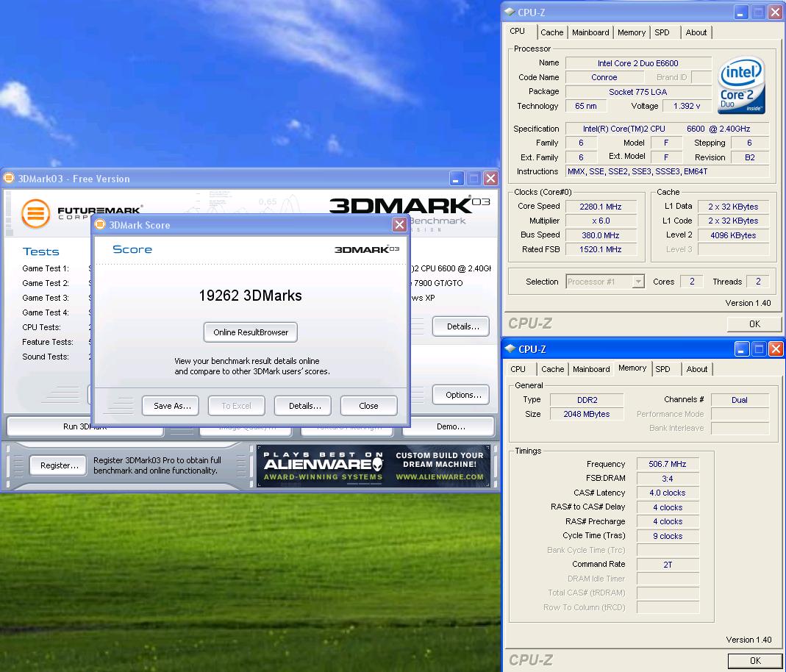The height and width of the screenshot is (672, 786).
Task: Click the memory Frequency value 506.7 MHz
Action: pyautogui.click(x=667, y=464)
